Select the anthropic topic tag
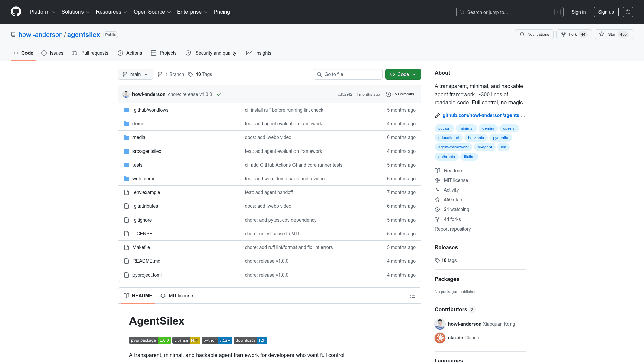The image size is (644, 362). 446,157
